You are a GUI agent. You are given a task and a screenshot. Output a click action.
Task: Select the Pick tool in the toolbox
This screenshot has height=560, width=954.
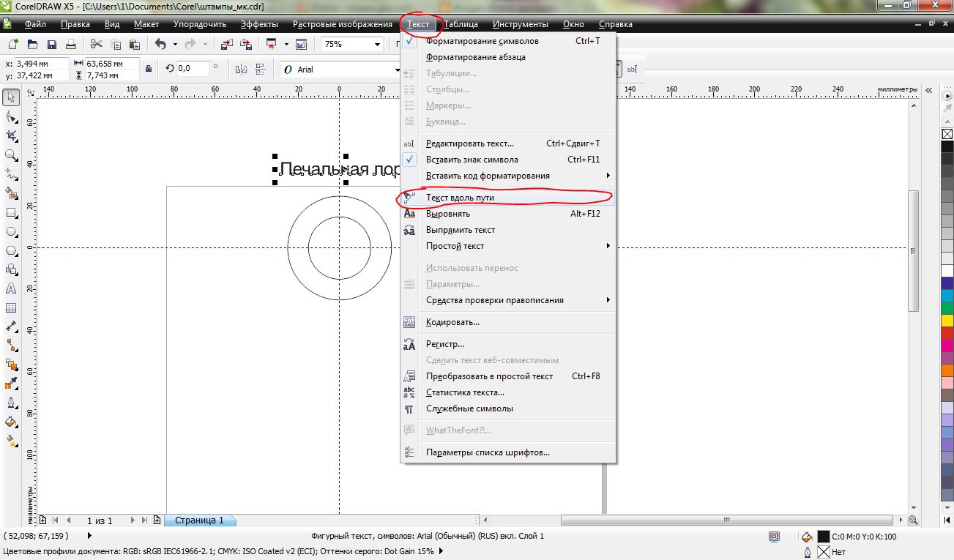11,97
